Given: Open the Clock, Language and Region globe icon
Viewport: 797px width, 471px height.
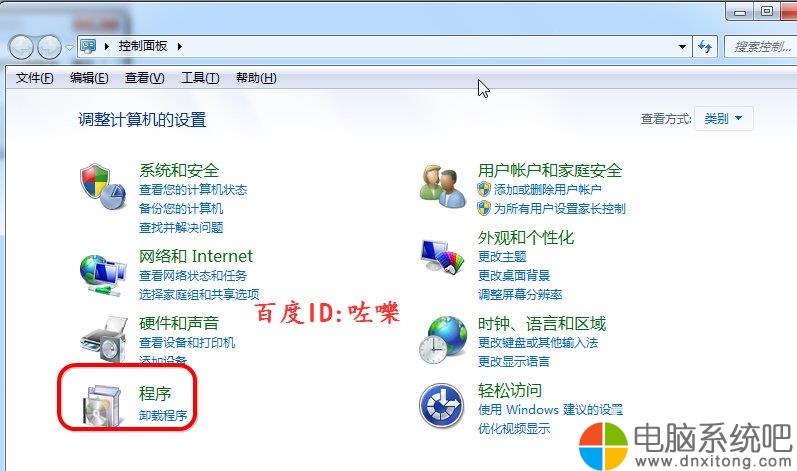Looking at the screenshot, I should (442, 339).
